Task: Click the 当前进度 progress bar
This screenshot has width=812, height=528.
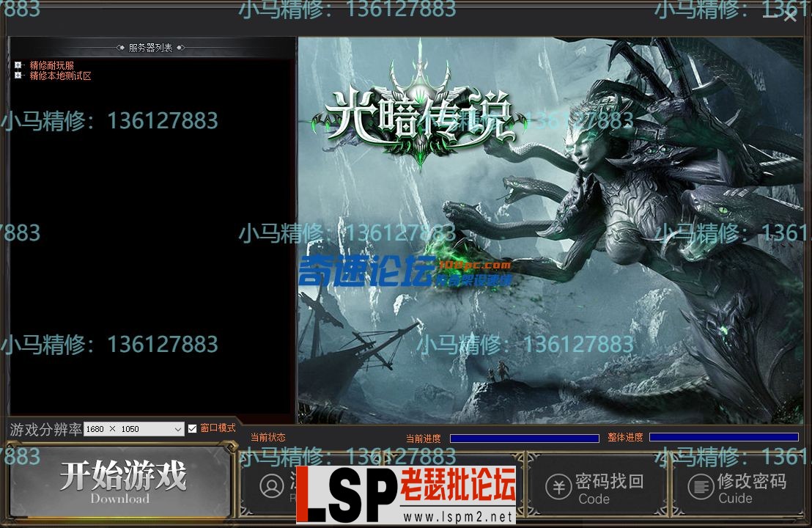Action: (525, 439)
